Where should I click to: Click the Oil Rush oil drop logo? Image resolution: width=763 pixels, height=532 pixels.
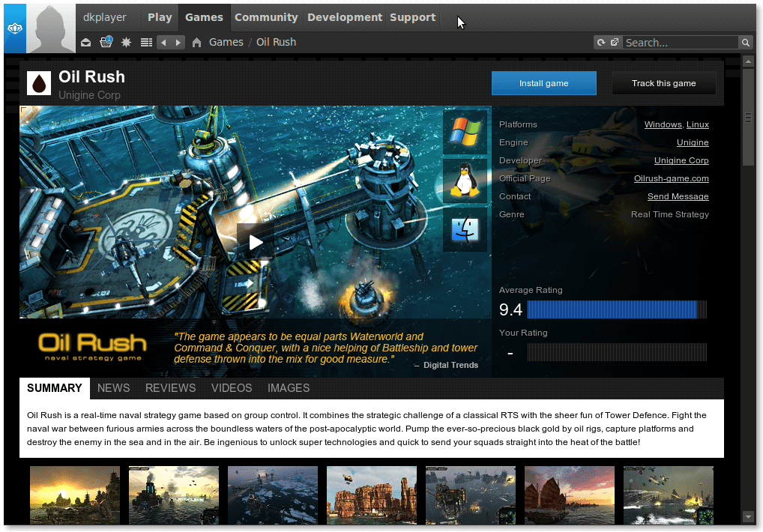(39, 83)
